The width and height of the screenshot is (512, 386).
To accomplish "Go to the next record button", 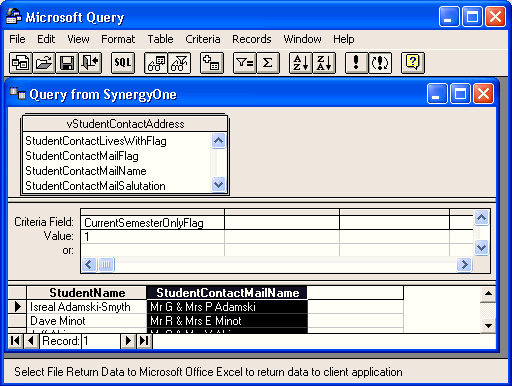I will tap(128, 341).
